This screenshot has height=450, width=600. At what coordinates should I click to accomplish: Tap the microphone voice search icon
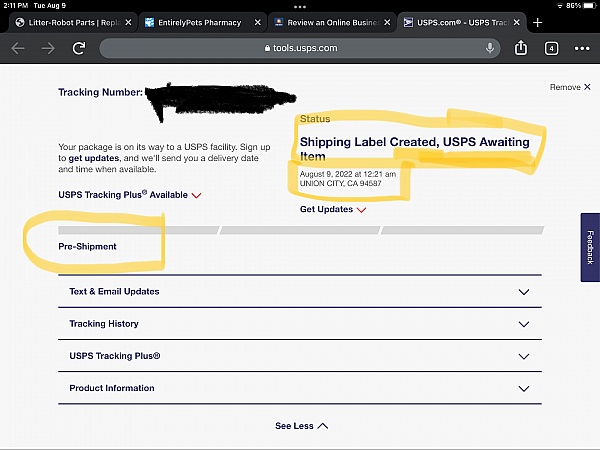click(x=490, y=48)
